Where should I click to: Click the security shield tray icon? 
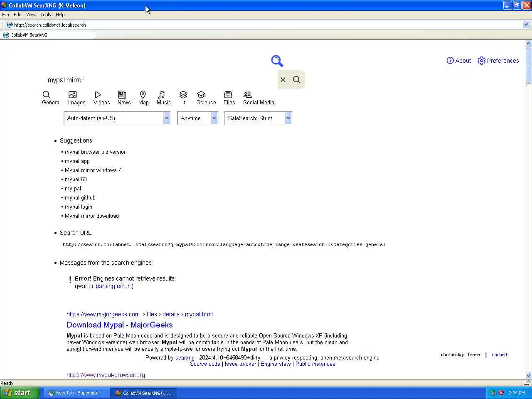coord(501,393)
